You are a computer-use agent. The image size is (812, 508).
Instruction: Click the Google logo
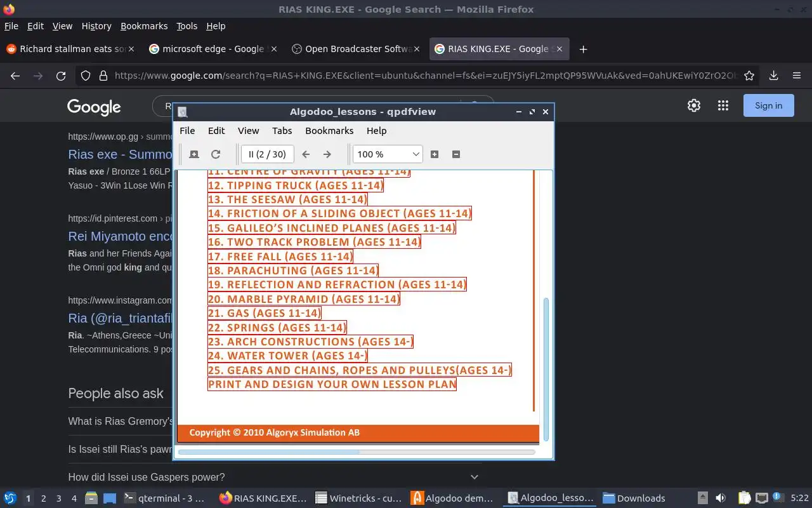(x=94, y=107)
